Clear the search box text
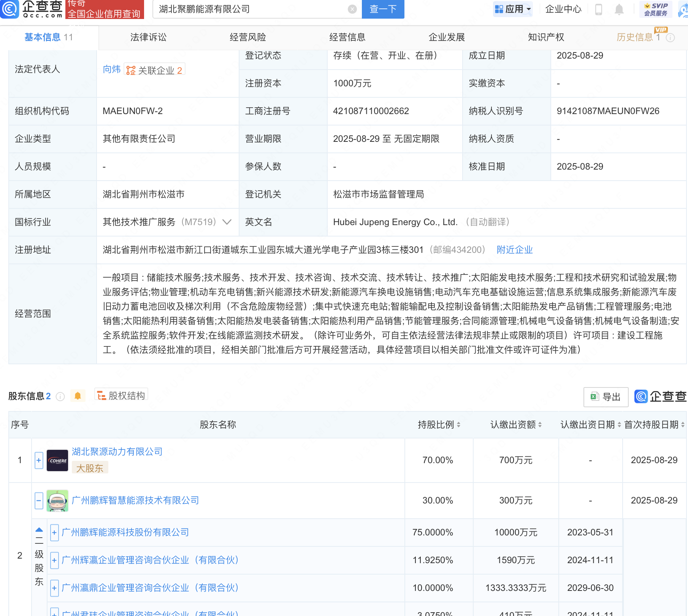This screenshot has height=616, width=688. click(352, 9)
